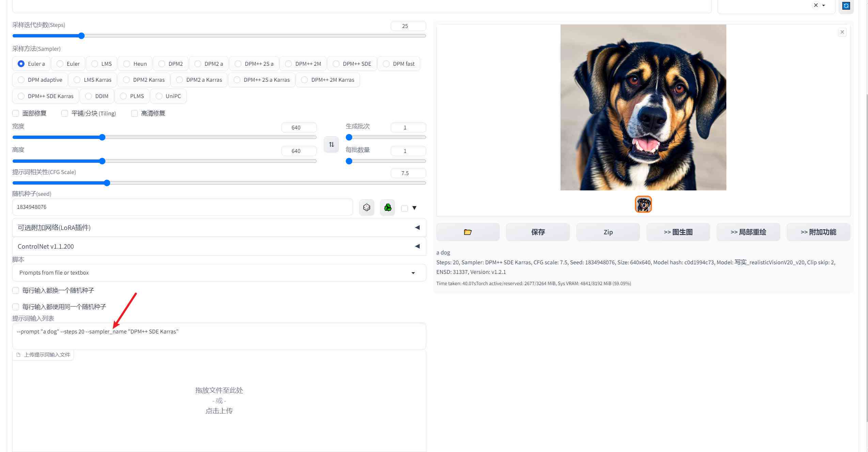Check 每行输入都换一个随机种子
This screenshot has width=868, height=452.
(x=16, y=291)
